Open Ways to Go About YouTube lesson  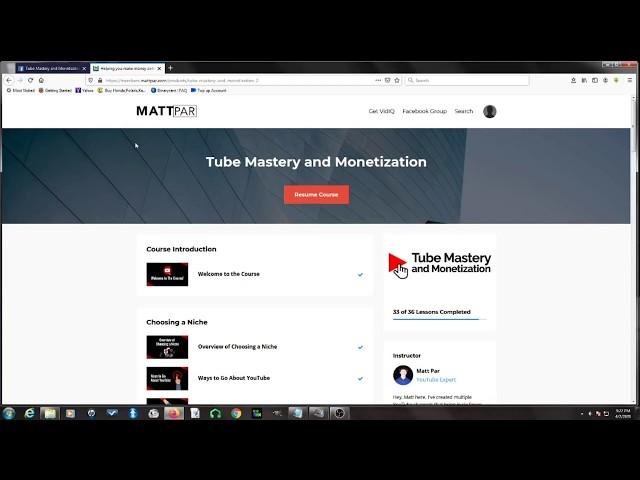point(234,378)
